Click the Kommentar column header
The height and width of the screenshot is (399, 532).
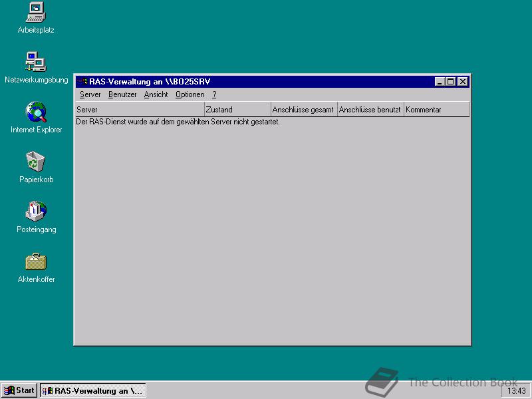click(x=437, y=110)
